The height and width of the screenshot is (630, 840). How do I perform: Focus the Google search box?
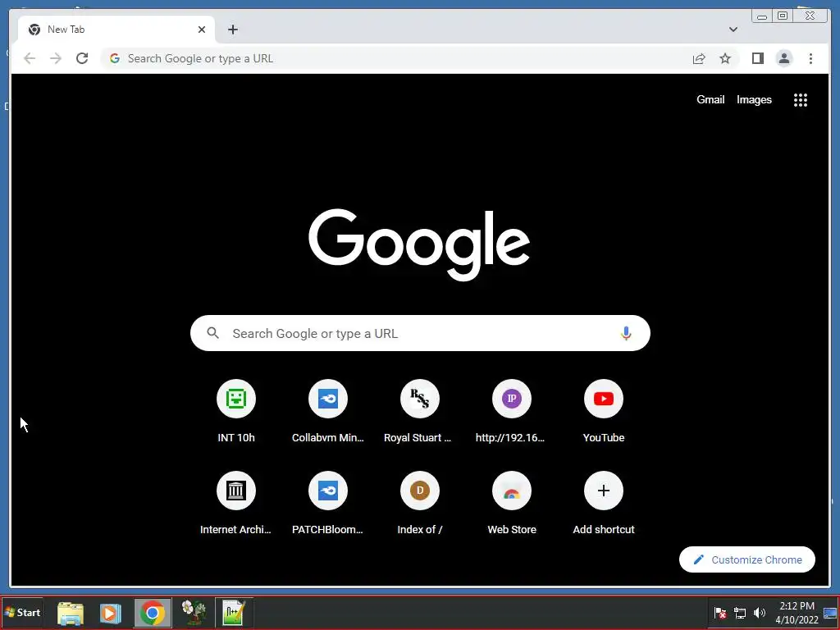[420, 333]
